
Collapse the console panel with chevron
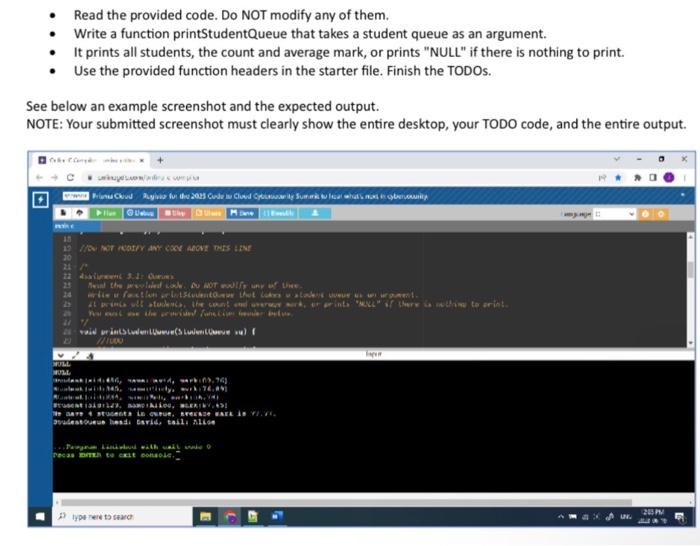tap(61, 355)
